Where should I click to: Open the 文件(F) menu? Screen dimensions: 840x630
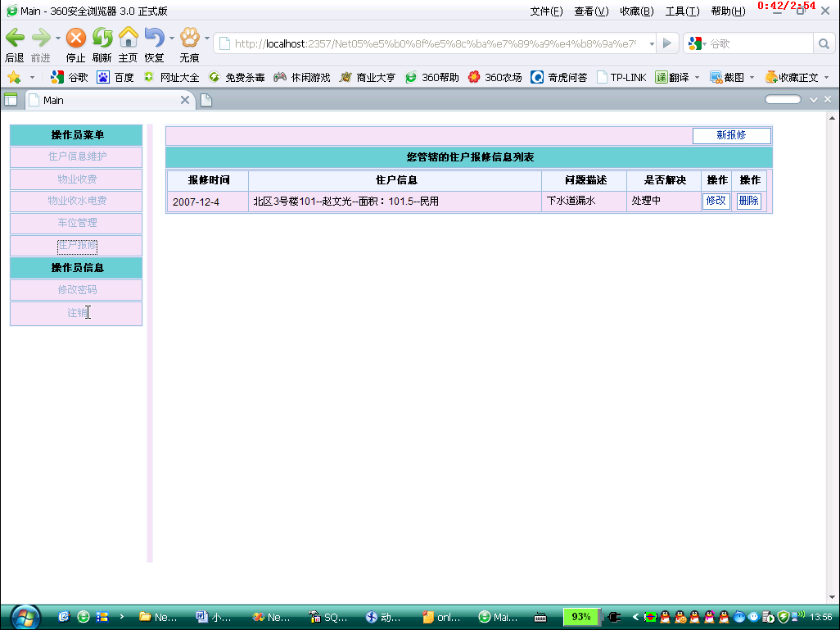click(546, 11)
